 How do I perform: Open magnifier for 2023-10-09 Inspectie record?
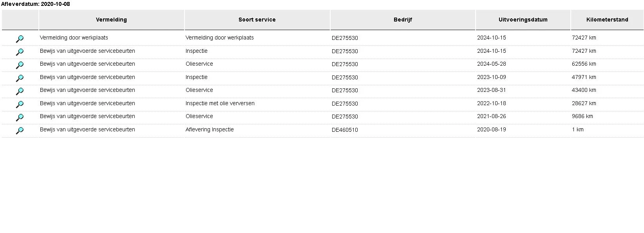click(20, 78)
